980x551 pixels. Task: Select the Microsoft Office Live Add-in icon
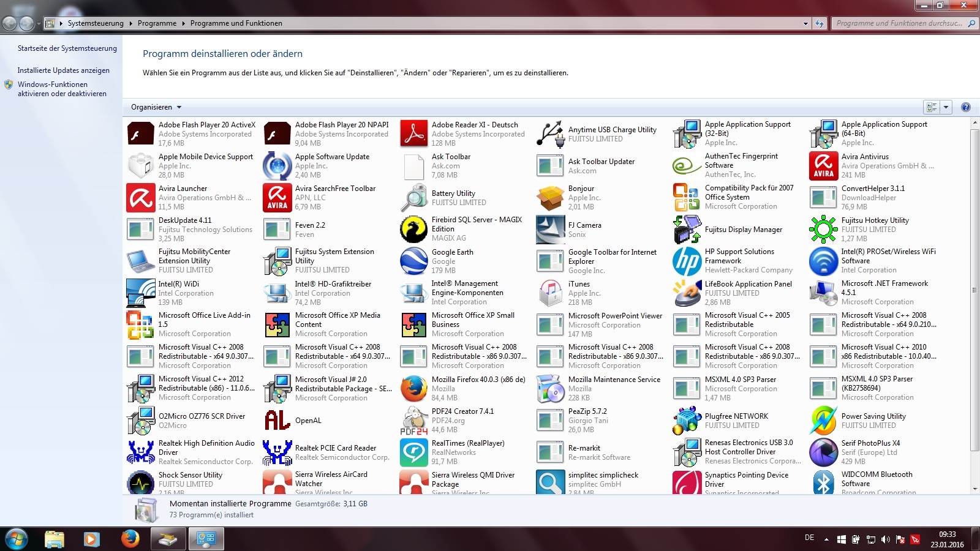(x=141, y=324)
